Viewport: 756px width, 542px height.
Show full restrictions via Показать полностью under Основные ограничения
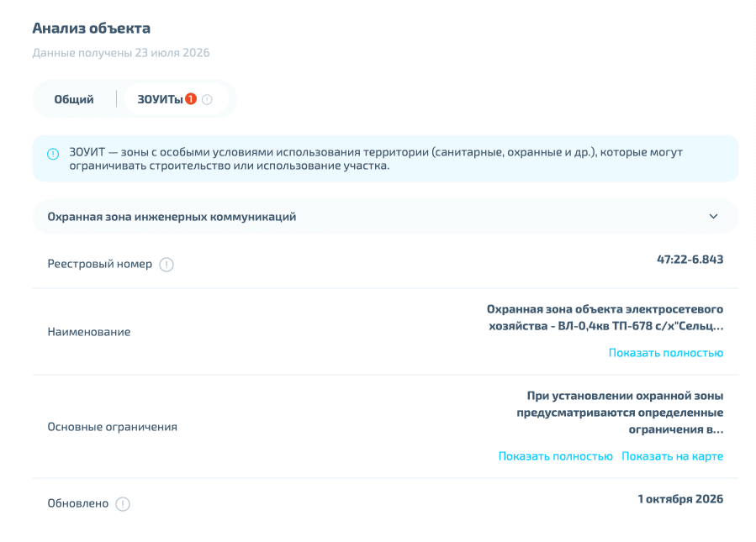click(555, 455)
